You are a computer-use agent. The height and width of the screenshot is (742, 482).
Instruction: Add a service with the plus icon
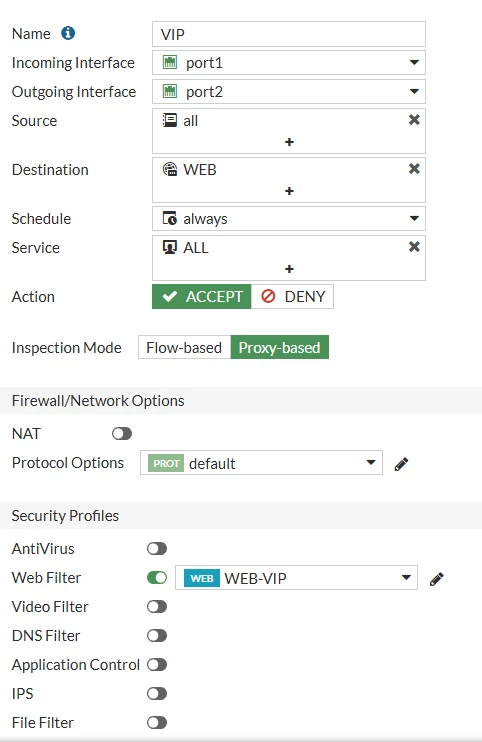pos(289,269)
